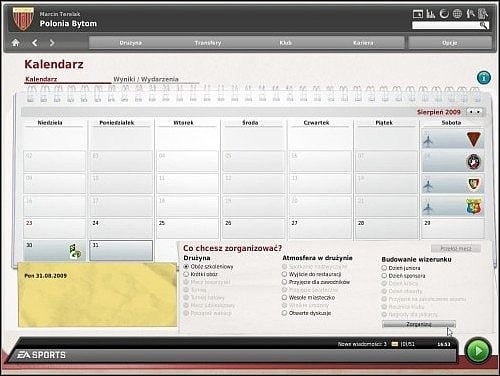Image resolution: width=500 pixels, height=376 pixels.
Task: Go to the home screen icon
Action: point(16,43)
